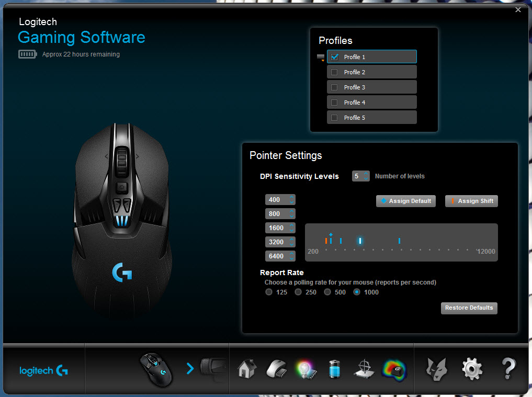Adjust the Number of levels stepper arrows
This screenshot has width=532, height=397.
point(366,176)
